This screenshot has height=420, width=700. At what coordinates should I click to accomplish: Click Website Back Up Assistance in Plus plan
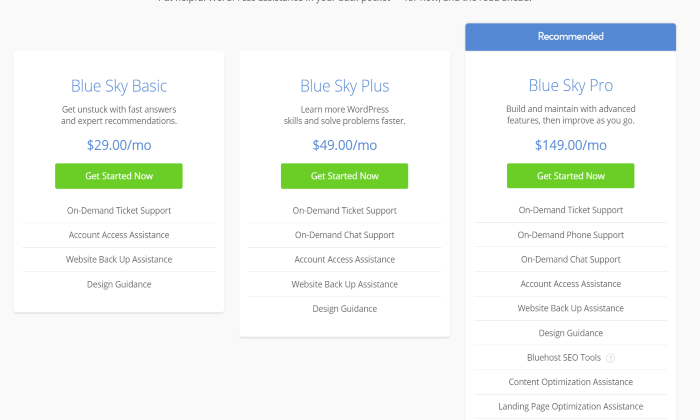click(344, 284)
